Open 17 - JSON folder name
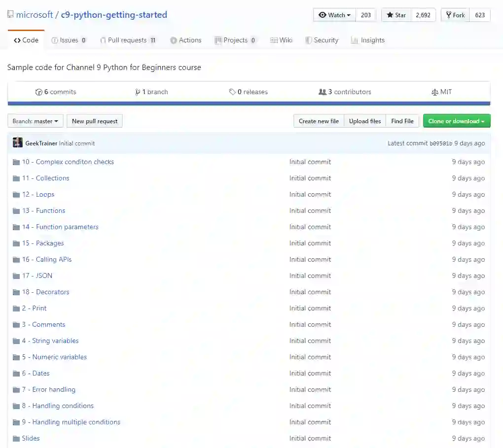 [37, 276]
